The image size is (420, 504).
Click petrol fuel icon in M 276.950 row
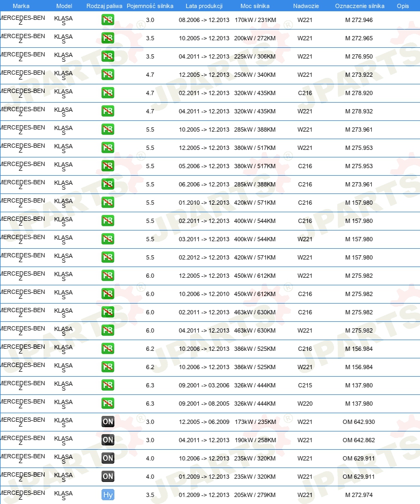[107, 56]
